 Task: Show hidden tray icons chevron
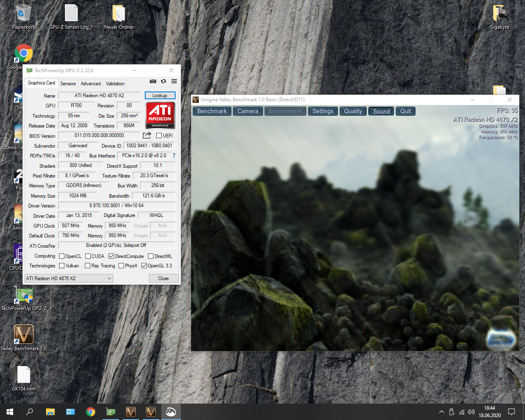(x=442, y=412)
